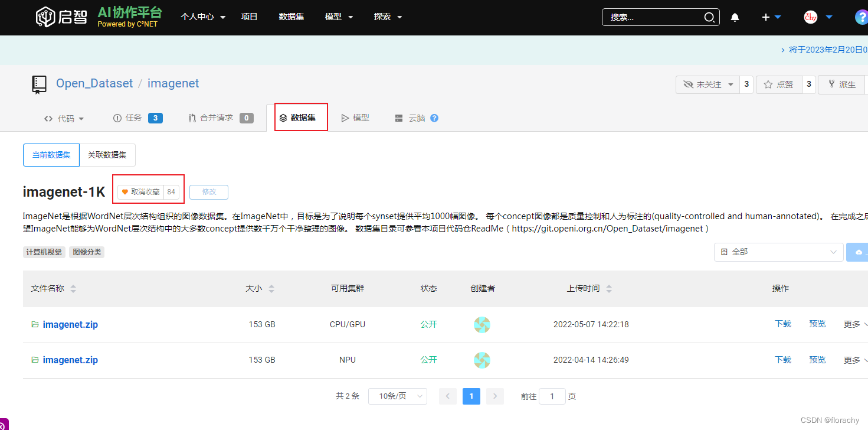Image resolution: width=868 pixels, height=430 pixels.
Task: Click the page 1 button
Action: point(471,396)
